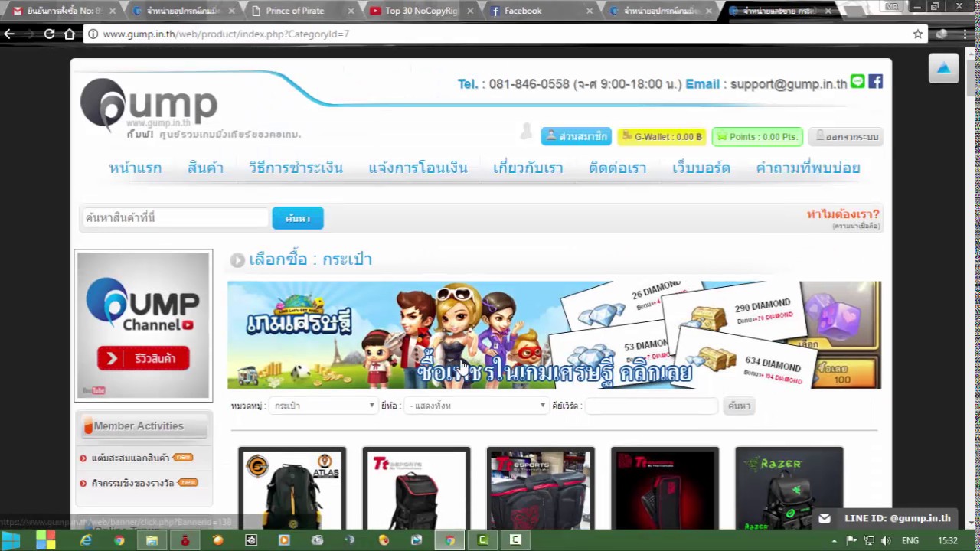This screenshot has height=551, width=980.
Task: Click the support@gump.in.th email text
Action: (789, 84)
